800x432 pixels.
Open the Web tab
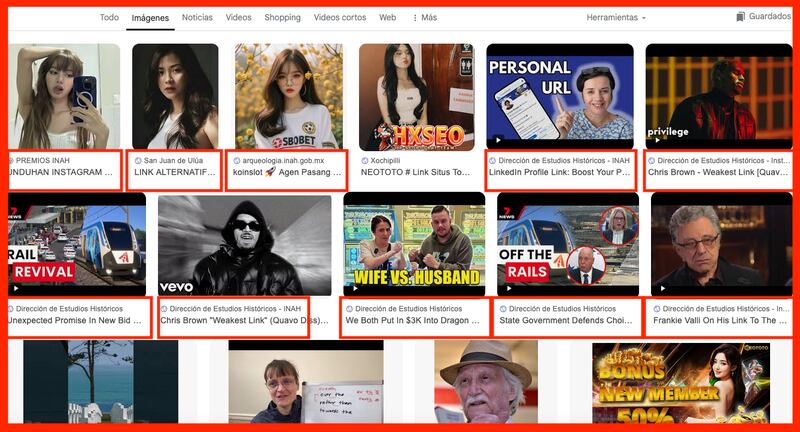click(387, 17)
